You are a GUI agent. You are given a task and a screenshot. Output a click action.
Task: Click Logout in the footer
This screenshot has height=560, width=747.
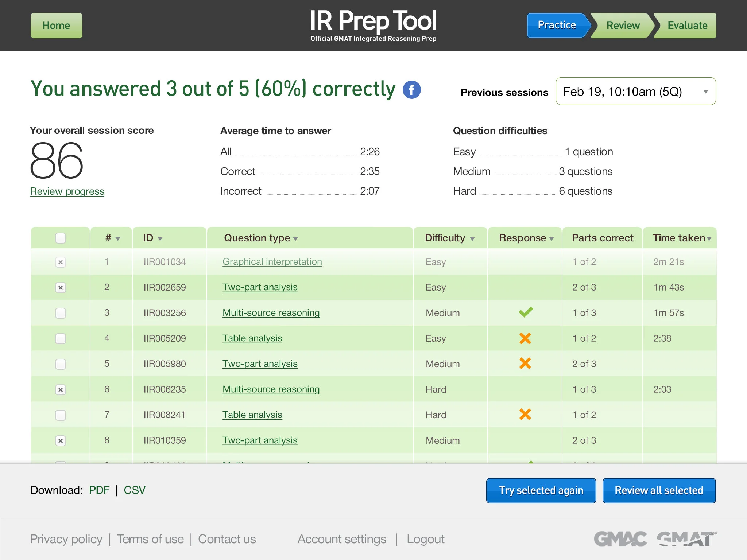coord(425,539)
